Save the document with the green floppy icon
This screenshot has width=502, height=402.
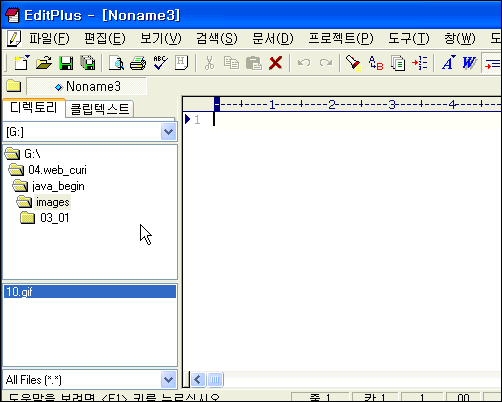click(x=66, y=63)
